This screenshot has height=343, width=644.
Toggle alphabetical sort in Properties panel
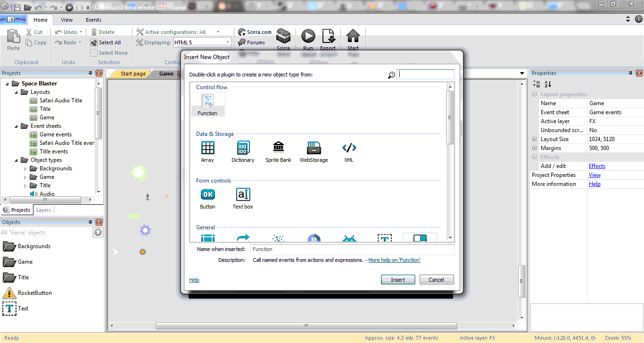(x=548, y=84)
